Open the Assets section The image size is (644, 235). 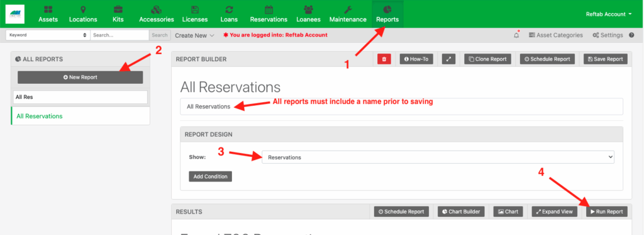click(48, 14)
